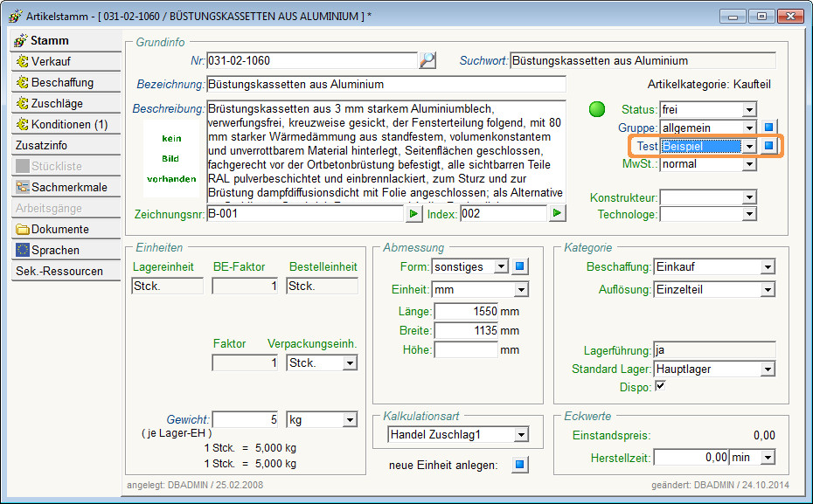Image resolution: width=813 pixels, height=504 pixels.
Task: Open the Sprachen tab
Action: 66,250
